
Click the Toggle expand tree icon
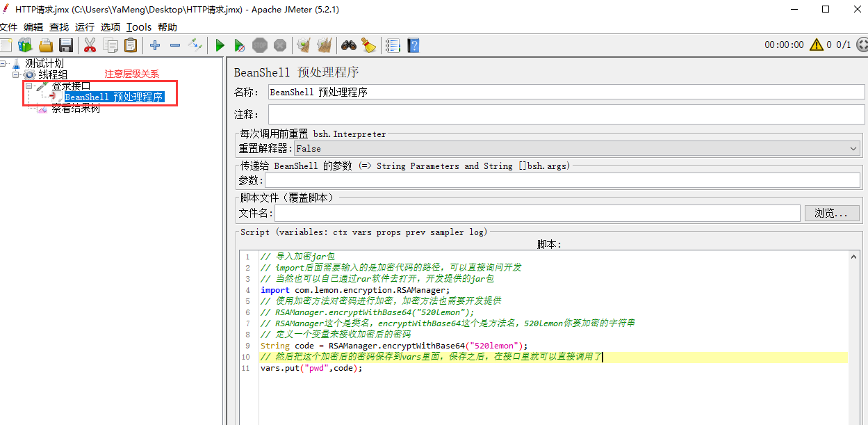point(195,46)
